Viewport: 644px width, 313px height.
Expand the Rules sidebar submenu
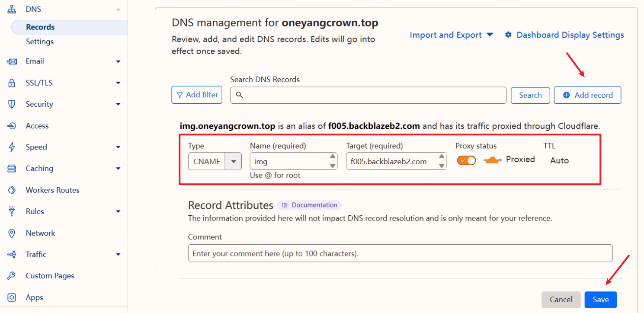[118, 211]
